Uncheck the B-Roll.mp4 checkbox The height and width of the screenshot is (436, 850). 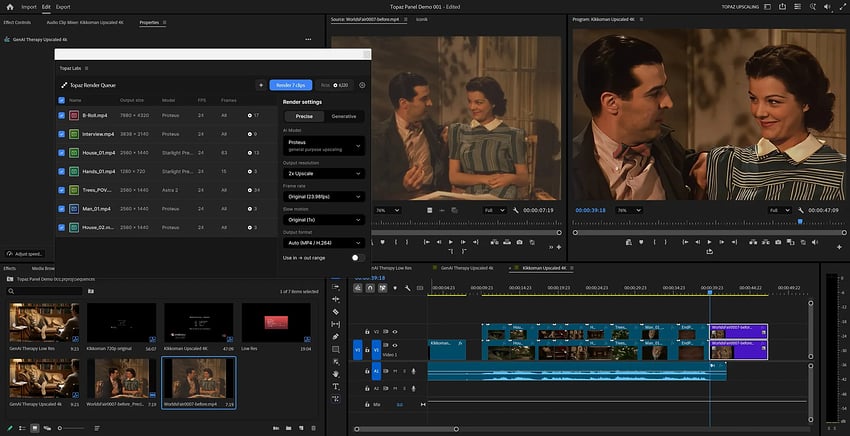point(61,116)
